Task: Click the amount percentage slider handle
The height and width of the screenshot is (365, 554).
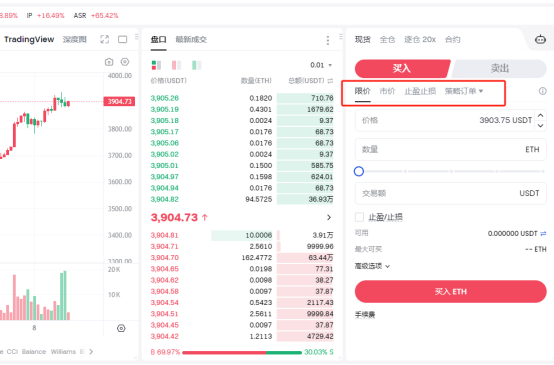Action: (359, 171)
